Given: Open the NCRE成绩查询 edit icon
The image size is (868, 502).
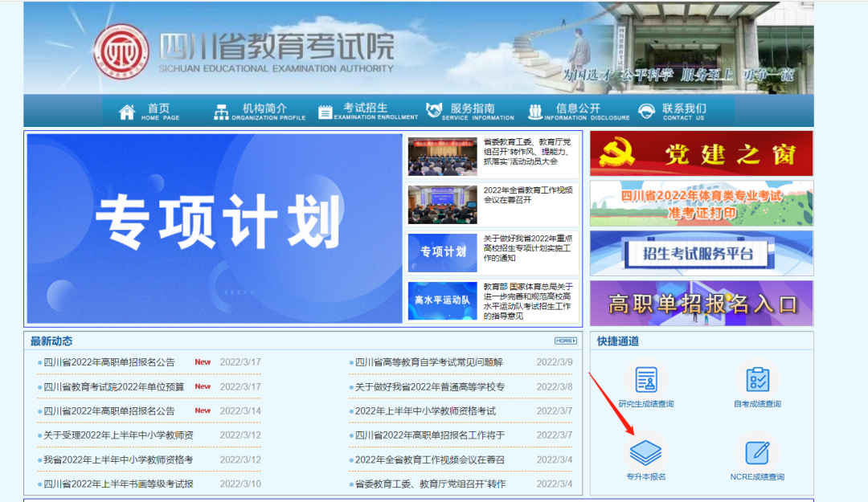Looking at the screenshot, I should tap(757, 452).
